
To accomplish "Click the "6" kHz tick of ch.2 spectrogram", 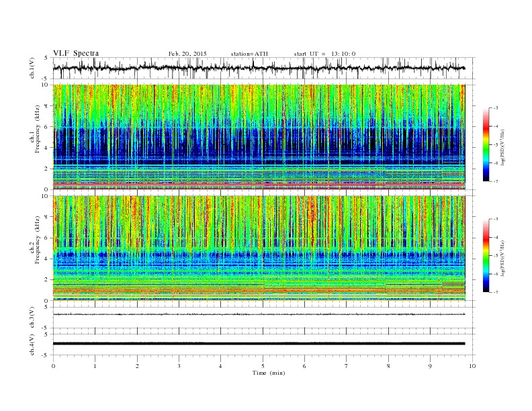I will 47,238.
